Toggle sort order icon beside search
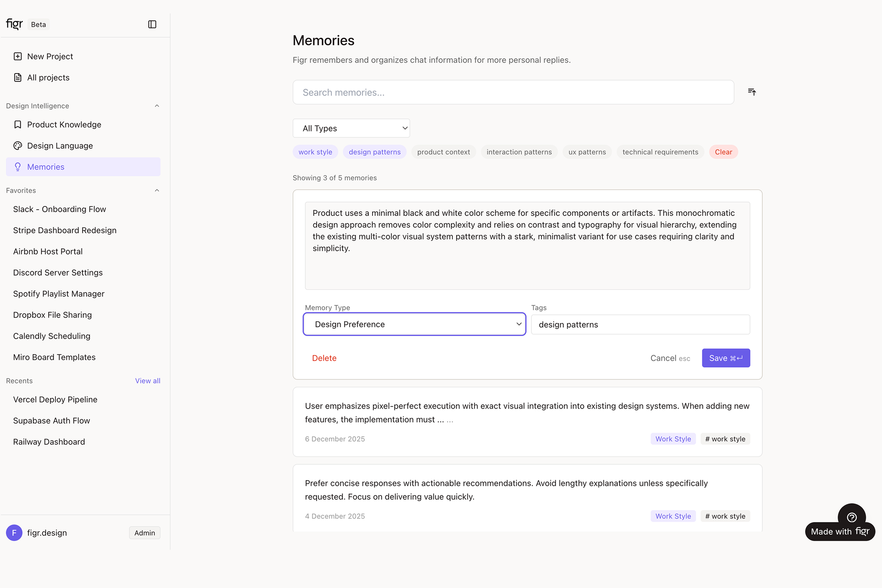Viewport: 882px width, 588px height. coord(752,92)
